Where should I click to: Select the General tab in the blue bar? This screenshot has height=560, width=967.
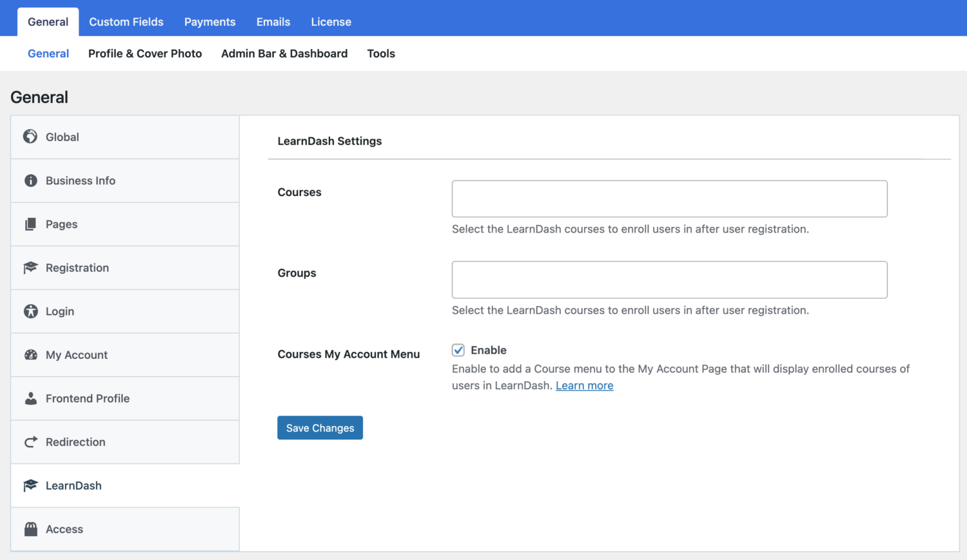[x=48, y=22]
